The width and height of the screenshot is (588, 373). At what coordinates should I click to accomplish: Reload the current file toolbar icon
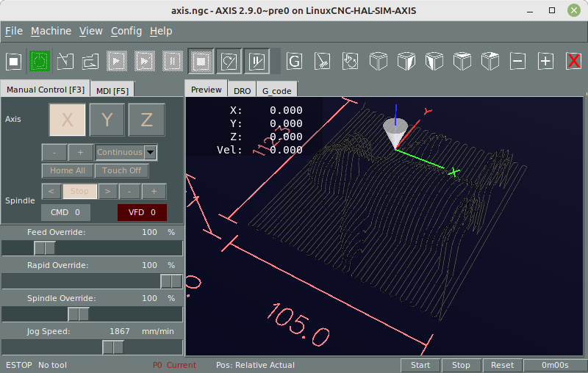point(90,61)
